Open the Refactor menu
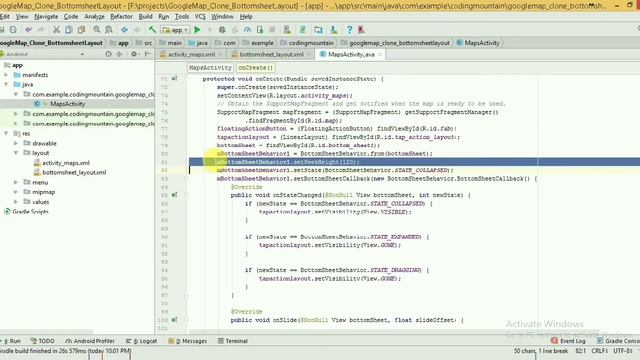 [122, 17]
